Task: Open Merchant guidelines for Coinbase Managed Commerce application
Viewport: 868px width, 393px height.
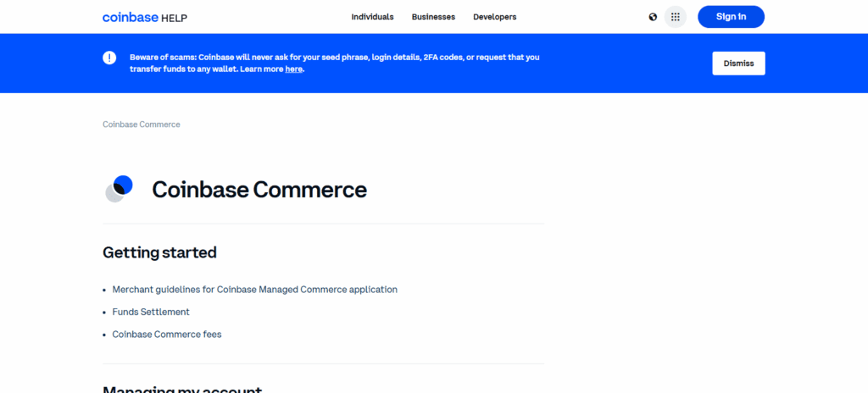Action: click(254, 290)
